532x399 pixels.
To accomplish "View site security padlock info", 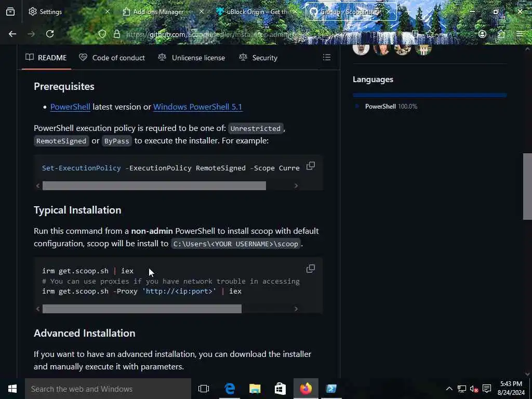I will [117, 34].
